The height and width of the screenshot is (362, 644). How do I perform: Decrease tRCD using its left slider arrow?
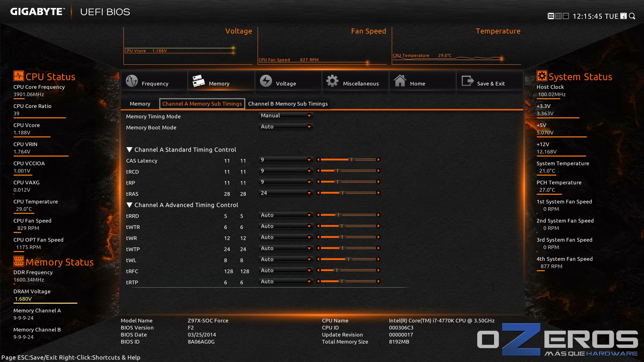point(318,171)
